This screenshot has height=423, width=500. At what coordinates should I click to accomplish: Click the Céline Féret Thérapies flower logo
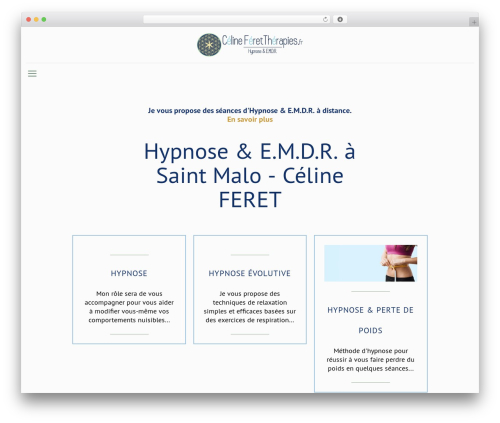pos(209,45)
